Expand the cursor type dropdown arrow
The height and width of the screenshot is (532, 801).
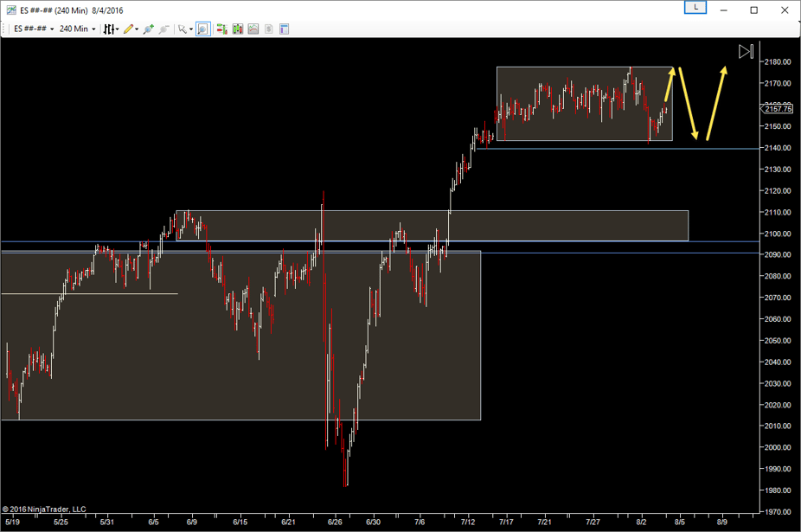click(x=191, y=29)
